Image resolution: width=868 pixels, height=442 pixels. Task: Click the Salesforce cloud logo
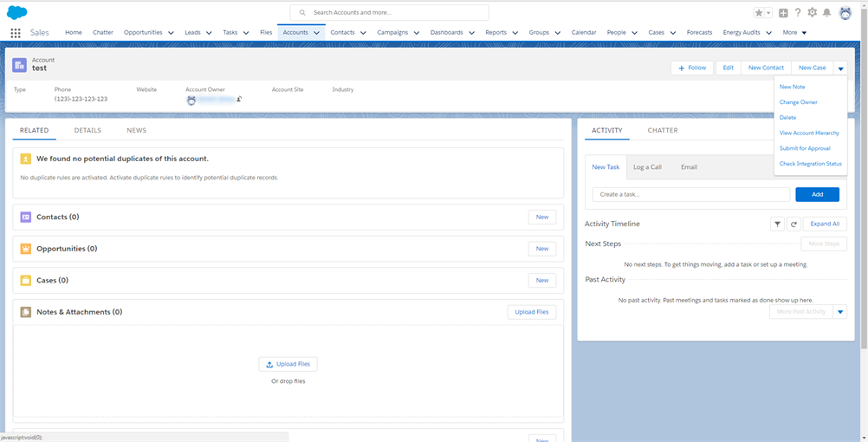point(17,12)
